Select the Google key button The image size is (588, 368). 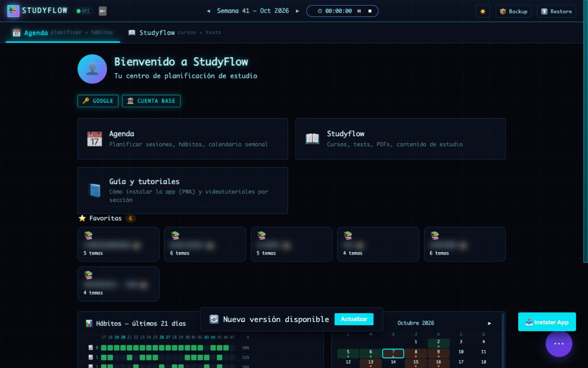[98, 101]
